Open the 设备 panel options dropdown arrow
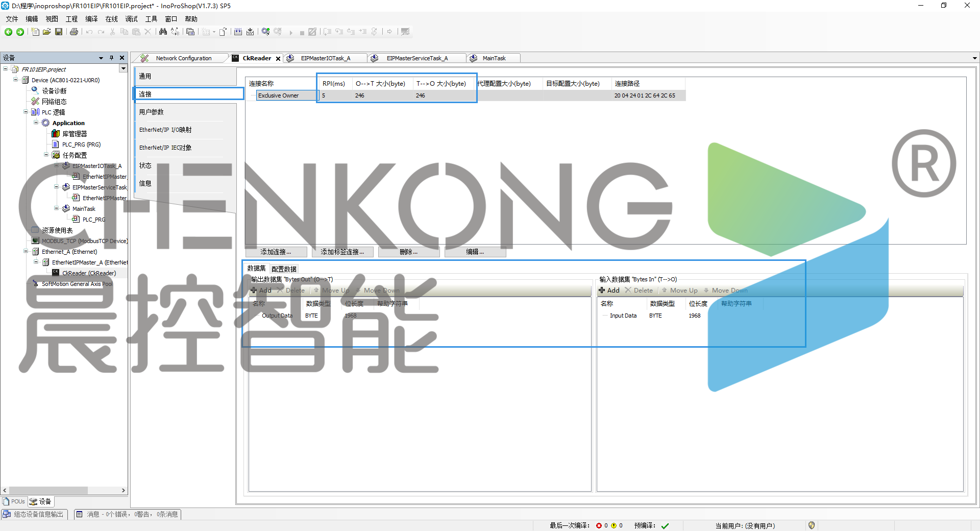This screenshot has width=980, height=531. (101, 58)
